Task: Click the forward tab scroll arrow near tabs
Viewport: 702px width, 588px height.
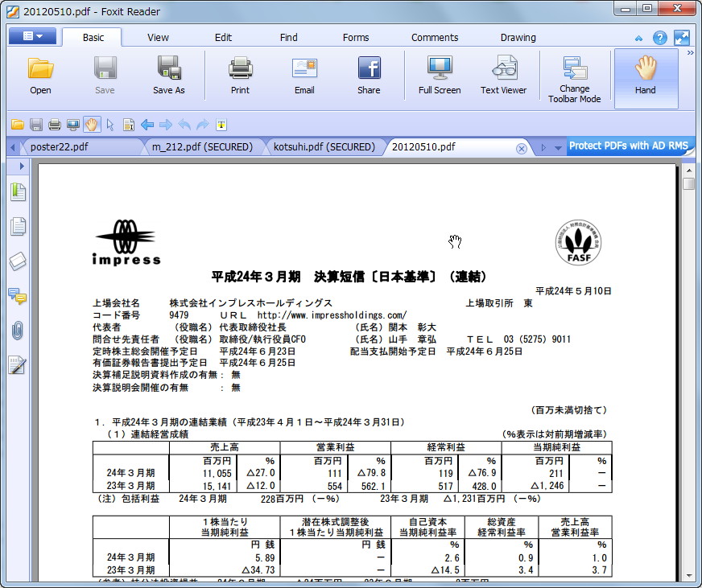Action: pyautogui.click(x=544, y=148)
